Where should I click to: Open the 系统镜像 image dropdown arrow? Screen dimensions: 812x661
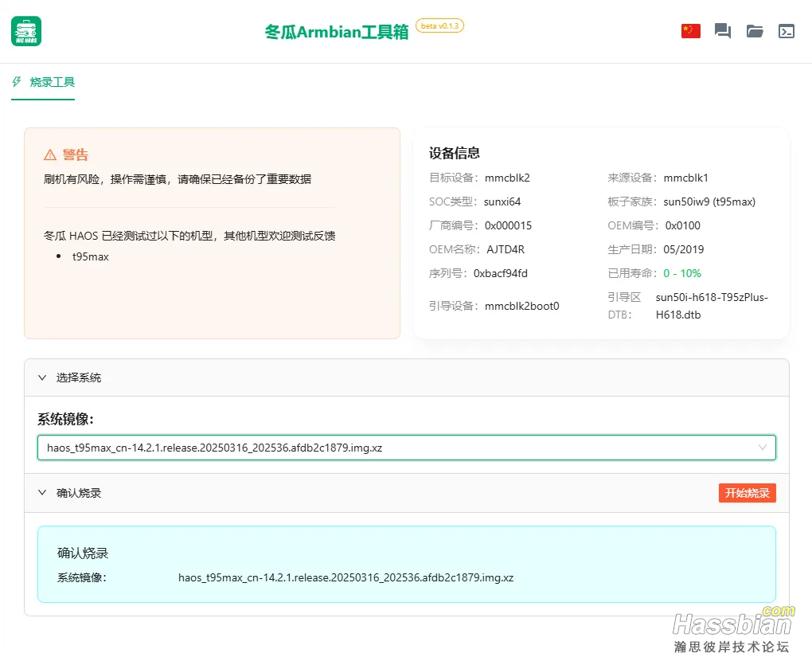(763, 448)
